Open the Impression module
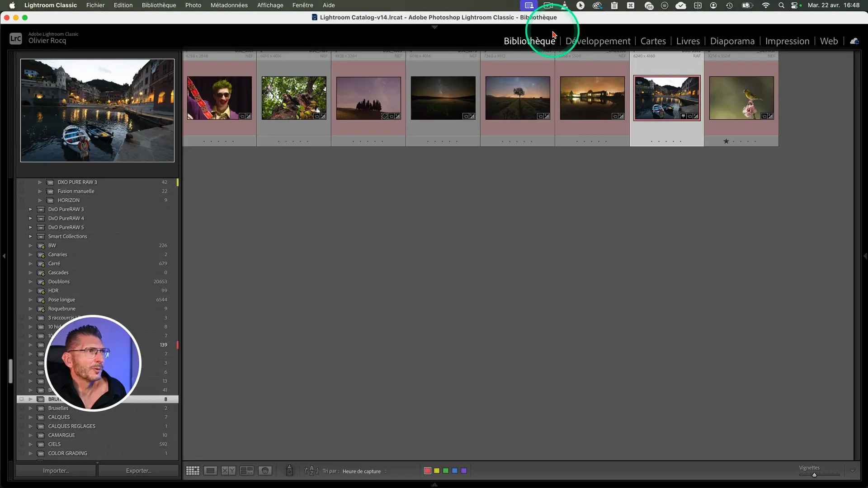 pyautogui.click(x=787, y=41)
